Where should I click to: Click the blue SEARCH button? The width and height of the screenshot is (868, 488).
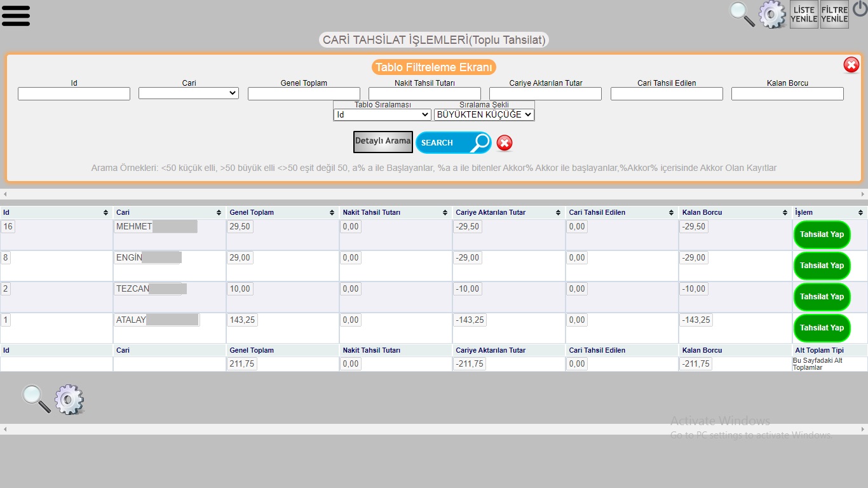click(454, 143)
